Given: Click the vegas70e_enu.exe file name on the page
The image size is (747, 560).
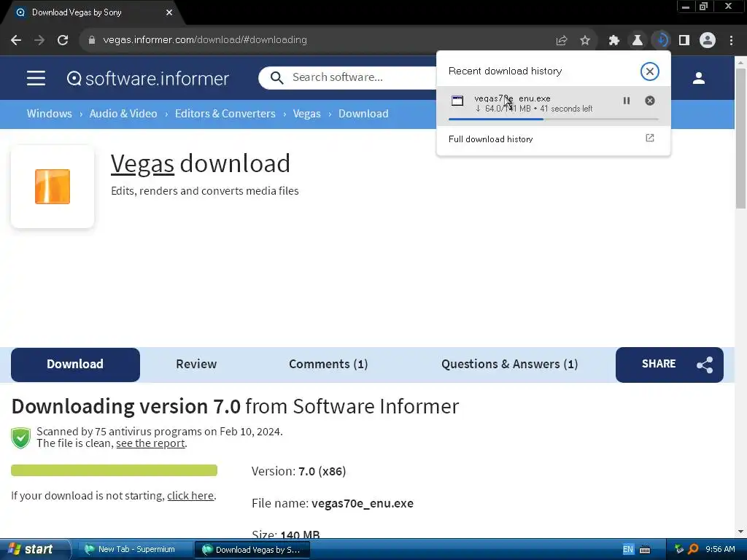Looking at the screenshot, I should click(x=363, y=503).
